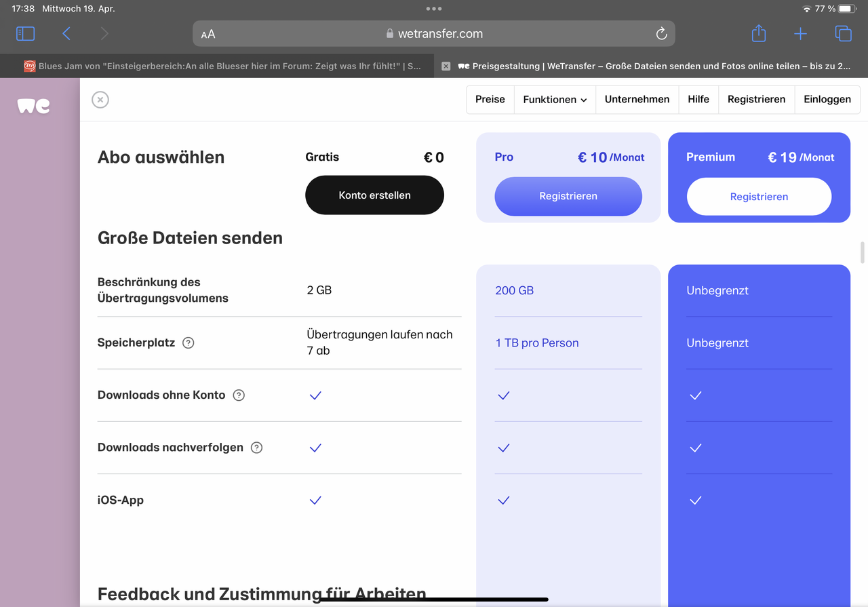
Task: Click the "Premium" plan name
Action: coord(711,157)
